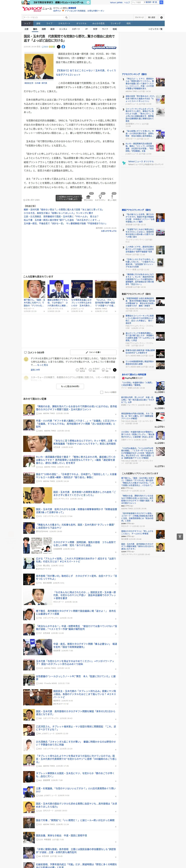Screen dimensions: 186x868
Task: Open the settings gear icon
Action: coord(161,17)
